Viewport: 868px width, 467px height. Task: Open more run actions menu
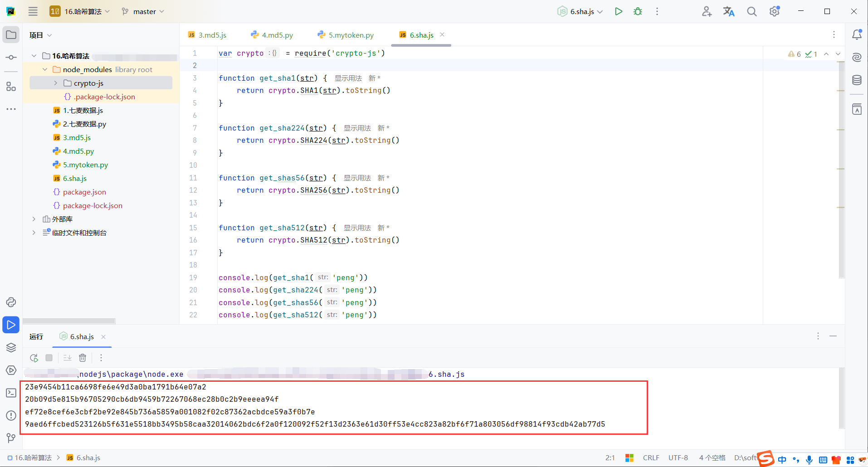tap(657, 11)
